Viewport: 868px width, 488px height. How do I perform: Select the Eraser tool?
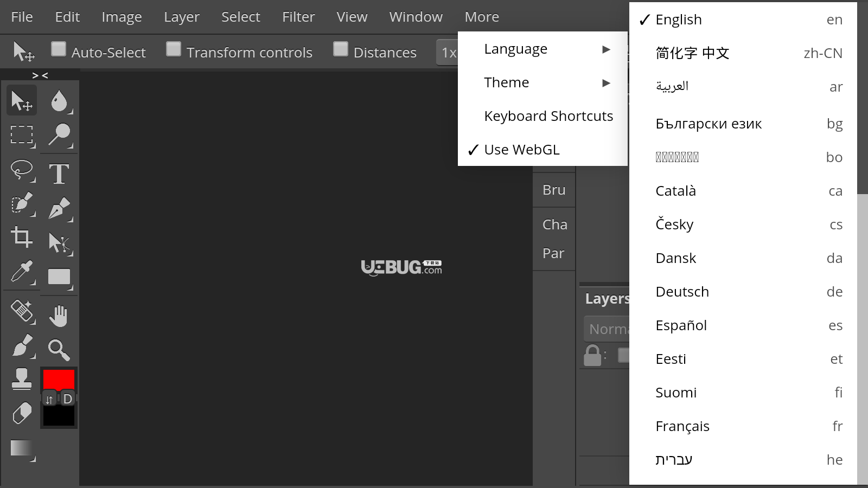22,413
